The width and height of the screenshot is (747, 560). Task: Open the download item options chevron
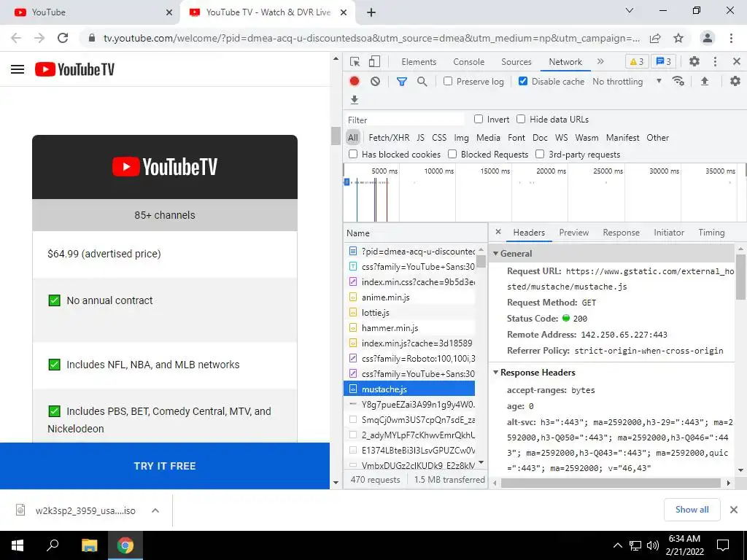[155, 510]
